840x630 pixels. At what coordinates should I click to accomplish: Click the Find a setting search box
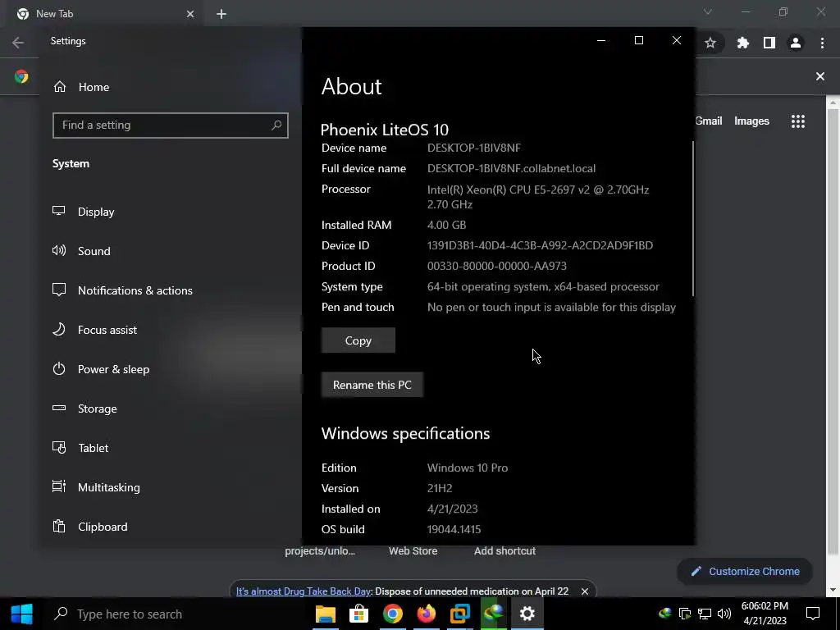click(x=171, y=126)
